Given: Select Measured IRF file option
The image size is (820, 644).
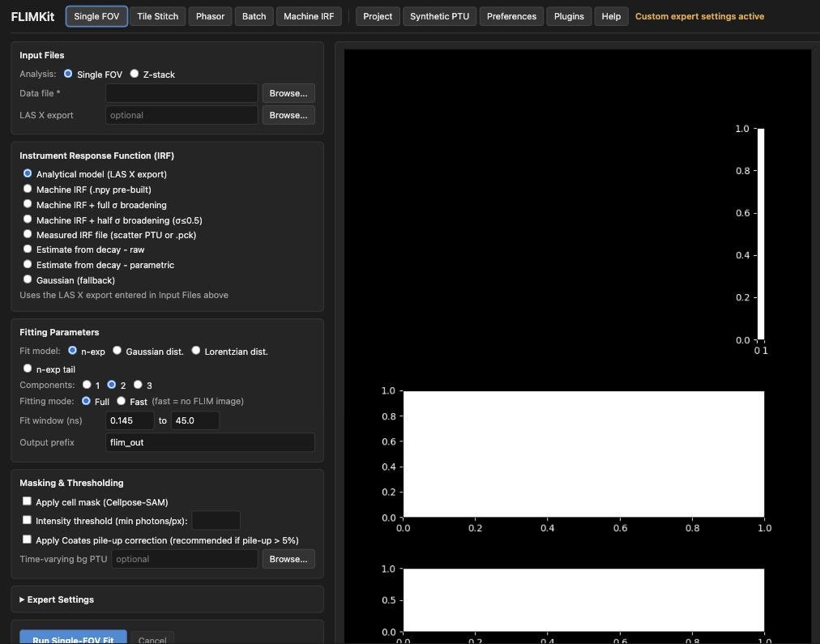Looking at the screenshot, I should pyautogui.click(x=28, y=234).
